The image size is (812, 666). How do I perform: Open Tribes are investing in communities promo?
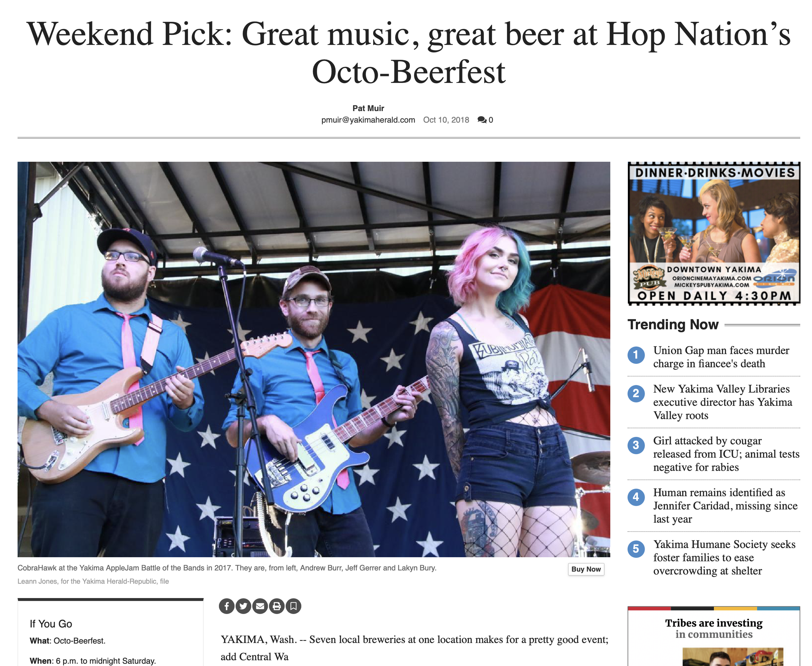click(x=714, y=629)
